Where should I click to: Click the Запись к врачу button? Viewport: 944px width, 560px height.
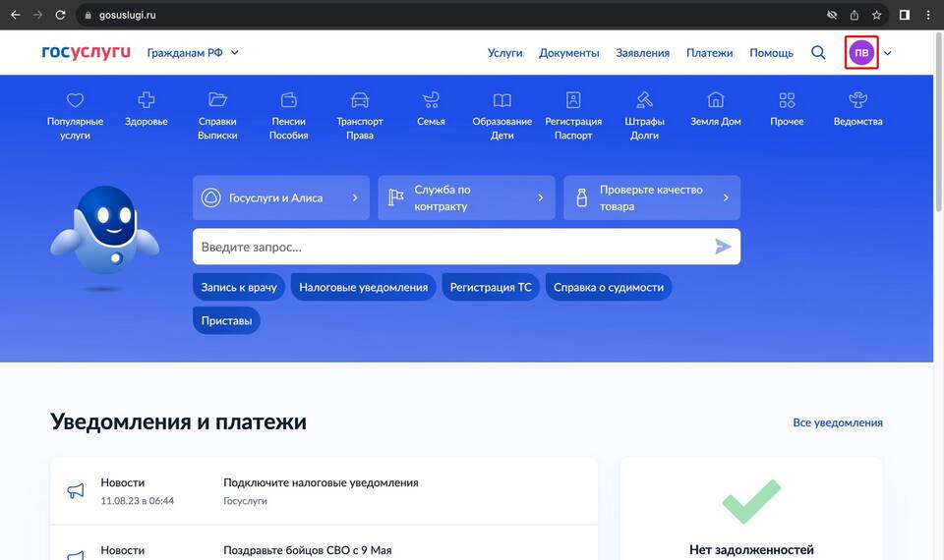239,287
